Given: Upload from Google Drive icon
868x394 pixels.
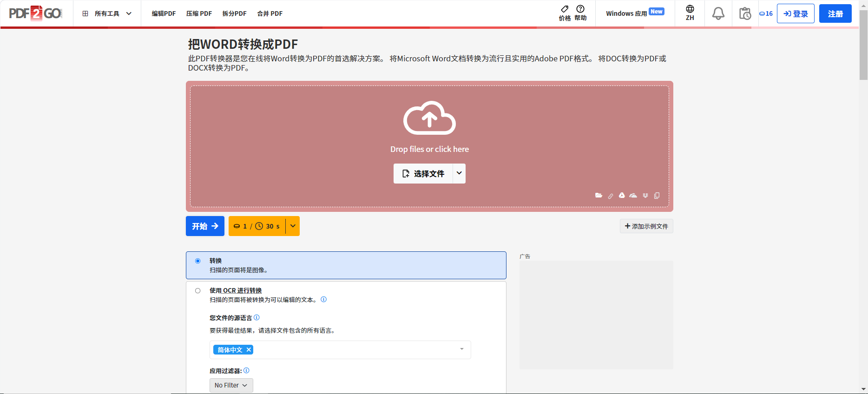Looking at the screenshot, I should (622, 196).
